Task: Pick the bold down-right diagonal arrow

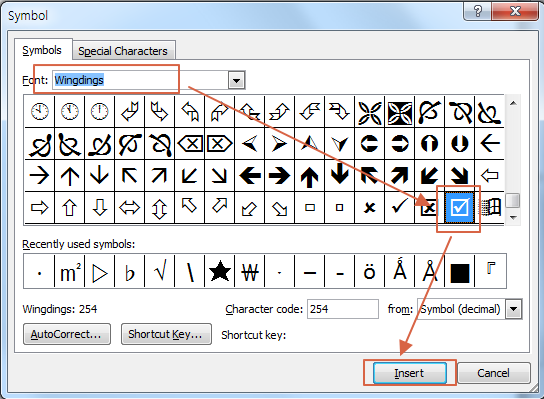Action: point(459,176)
